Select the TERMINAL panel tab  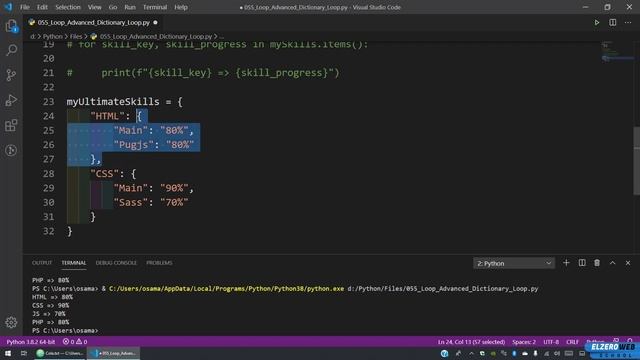[x=74, y=263]
